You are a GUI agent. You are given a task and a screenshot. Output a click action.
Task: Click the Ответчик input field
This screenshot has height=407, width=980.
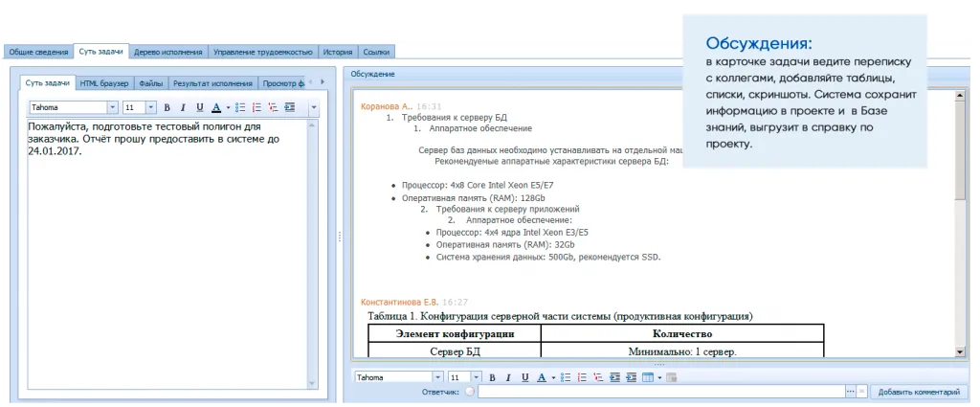pos(660,392)
